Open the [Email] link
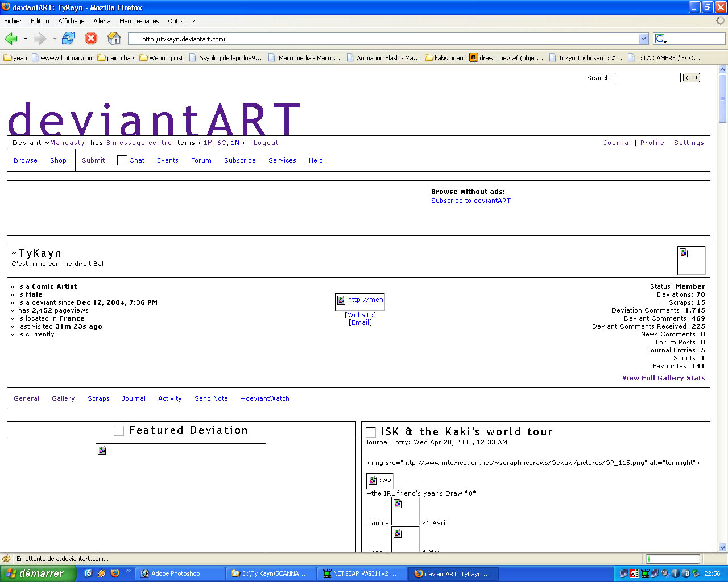Image resolution: width=728 pixels, height=582 pixels. [x=360, y=322]
